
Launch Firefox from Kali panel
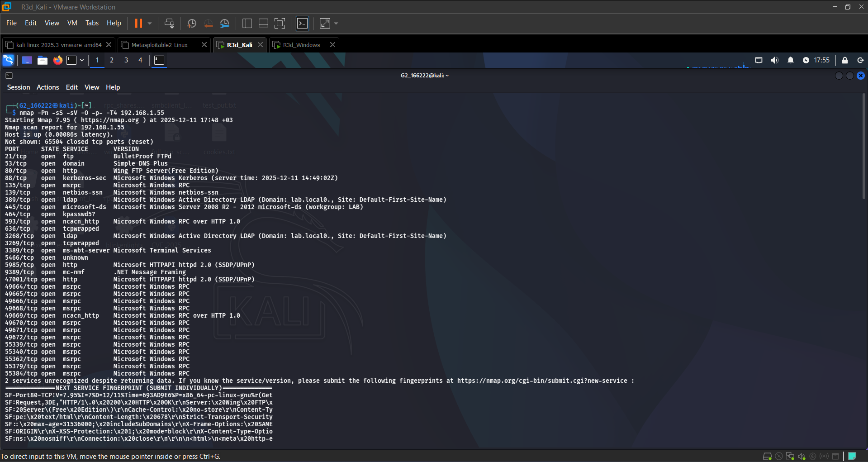pos(57,60)
